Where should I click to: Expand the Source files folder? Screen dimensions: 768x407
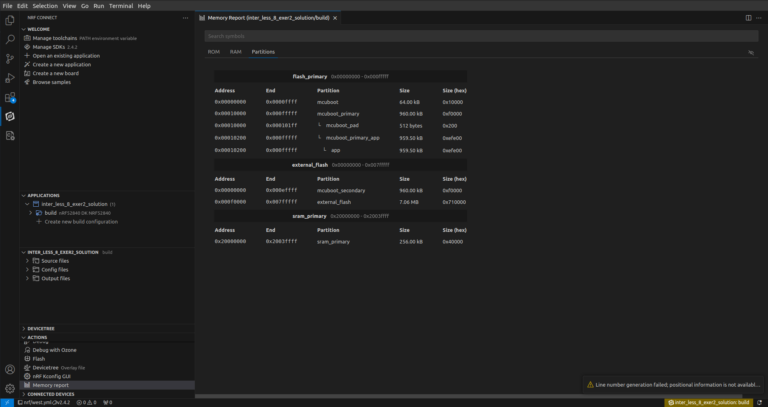[27, 261]
